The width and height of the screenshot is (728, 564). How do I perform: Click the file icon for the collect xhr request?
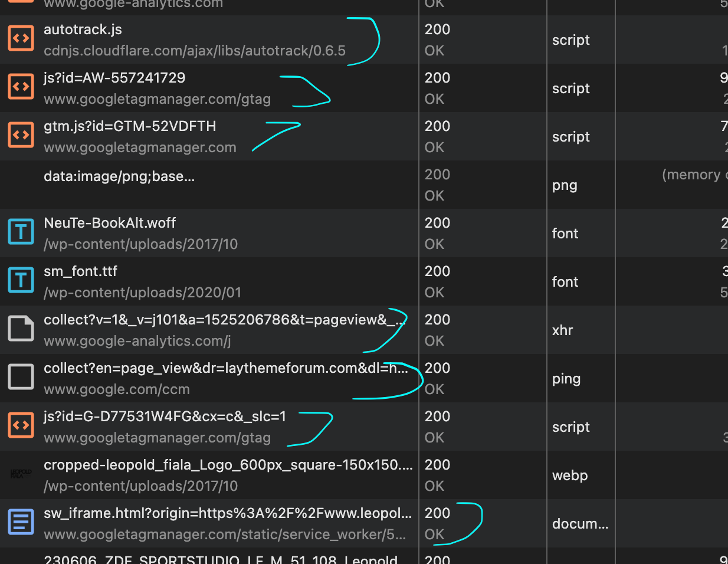click(x=21, y=328)
